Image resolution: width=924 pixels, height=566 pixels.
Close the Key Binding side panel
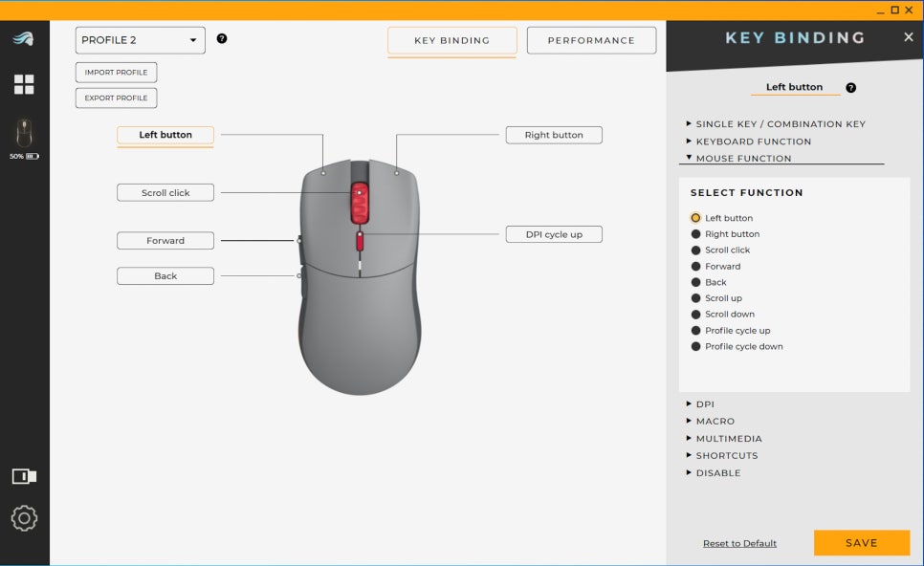[909, 37]
